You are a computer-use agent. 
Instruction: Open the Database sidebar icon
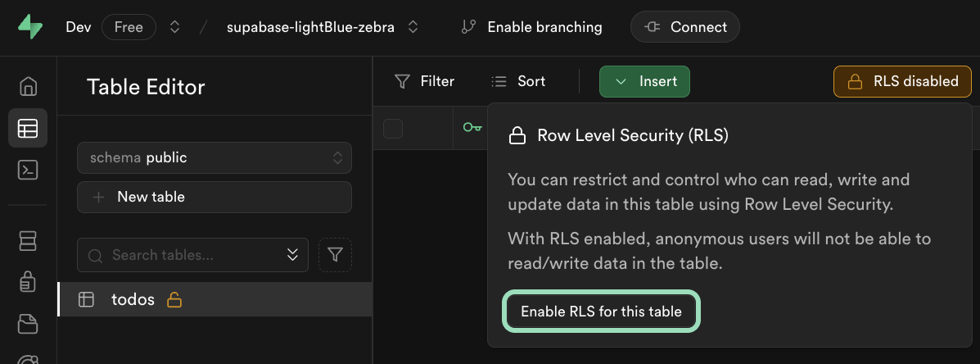coord(28,241)
